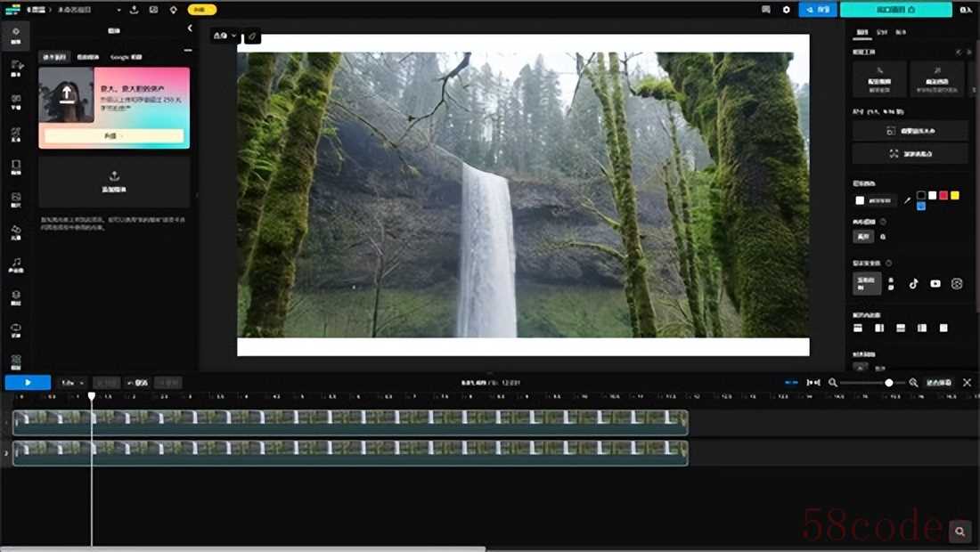Click the zoom-in magnifier on the timeline
Viewport: 980px width, 552px height.
click(913, 383)
